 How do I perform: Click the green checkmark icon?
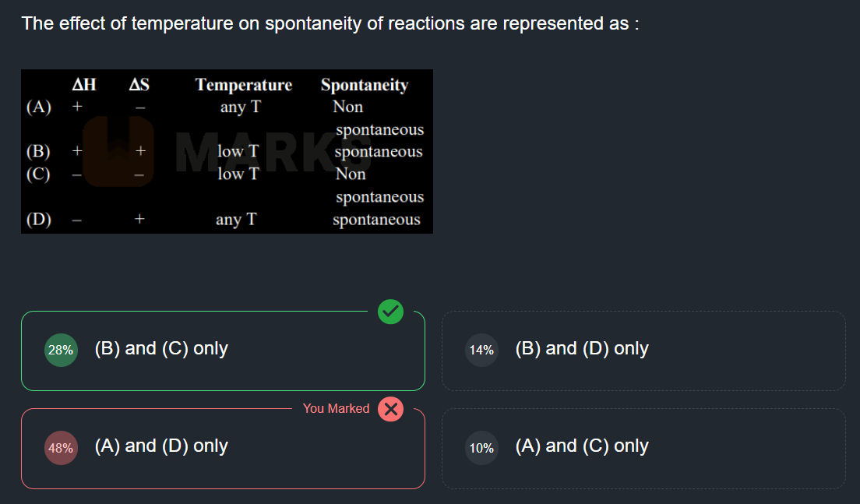[x=390, y=312]
